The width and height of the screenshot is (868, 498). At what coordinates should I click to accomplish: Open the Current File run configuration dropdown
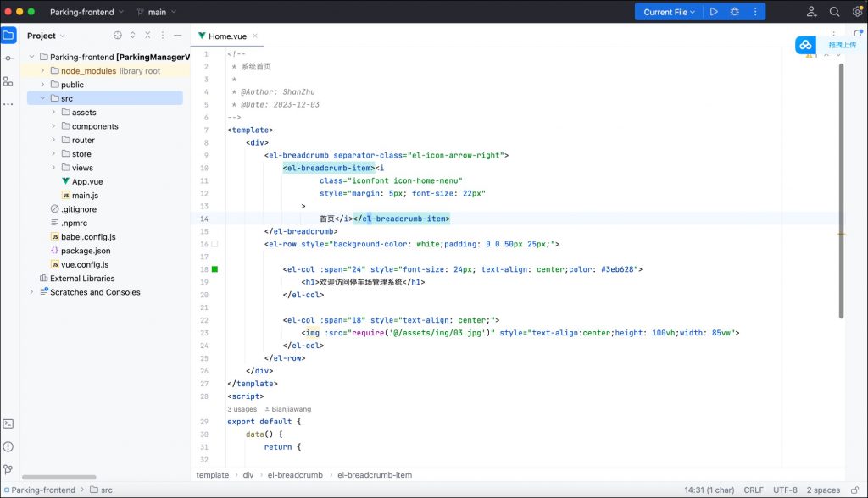(670, 12)
